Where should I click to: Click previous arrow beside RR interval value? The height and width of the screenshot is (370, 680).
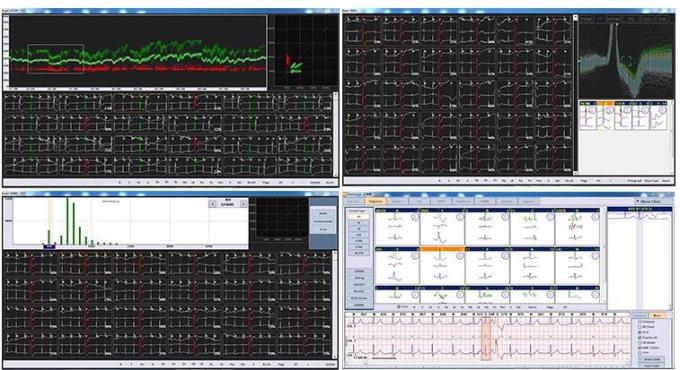[x=212, y=204]
